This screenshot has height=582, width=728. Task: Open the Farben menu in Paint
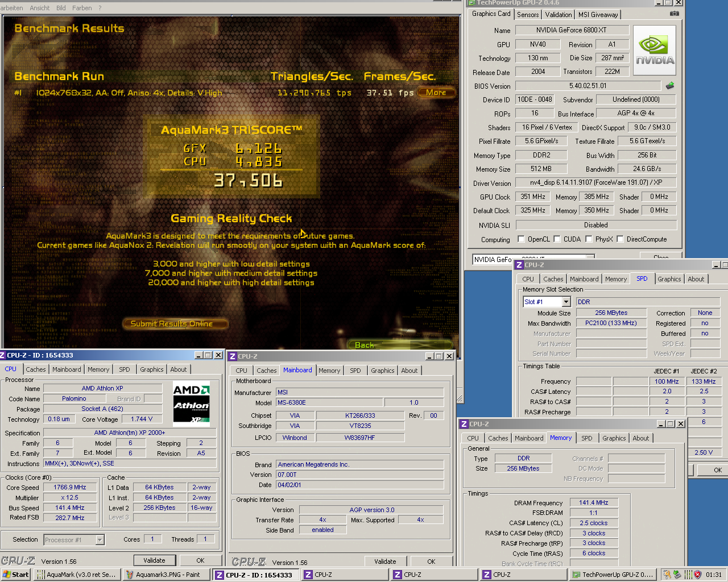(82, 8)
